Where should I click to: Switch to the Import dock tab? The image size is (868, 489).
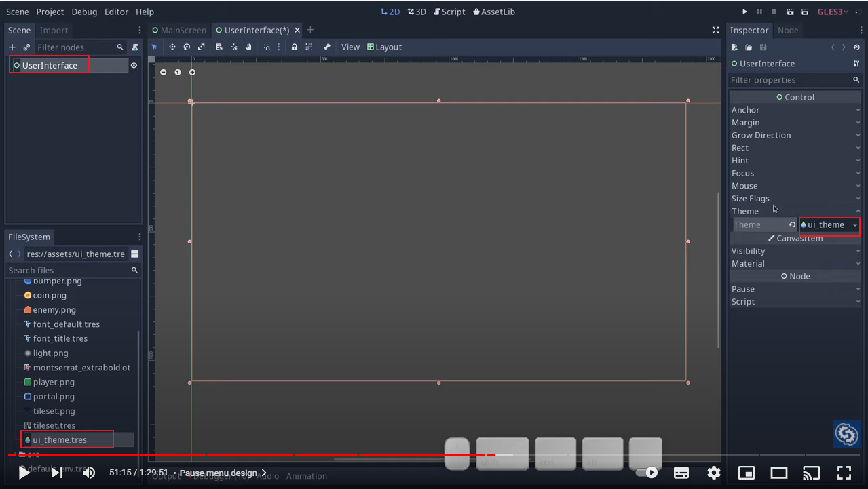click(x=54, y=30)
